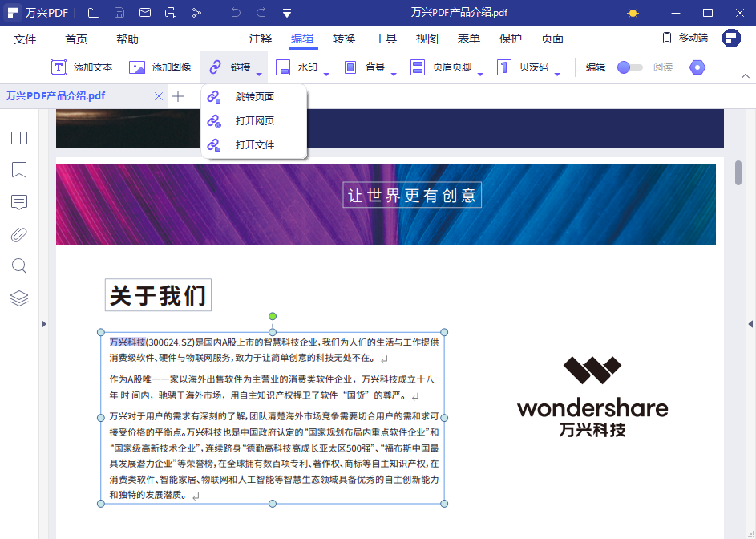
Task: Expand the watermark (水印) dropdown arrow
Action: click(x=326, y=75)
